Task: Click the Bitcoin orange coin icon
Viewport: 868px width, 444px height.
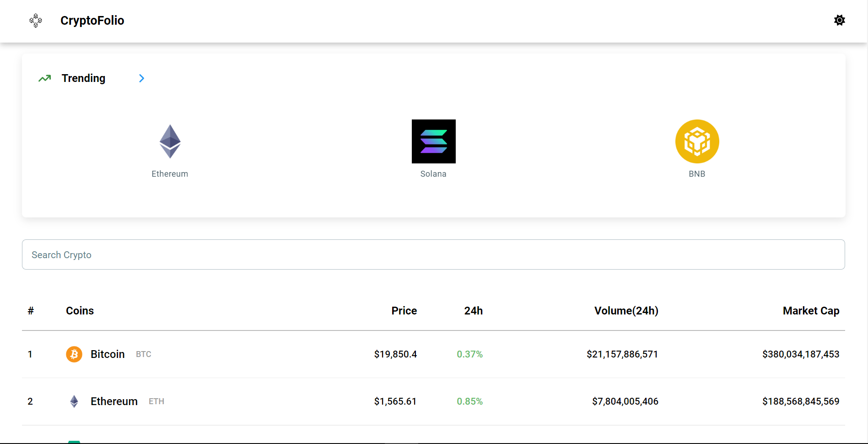Action: coord(74,354)
